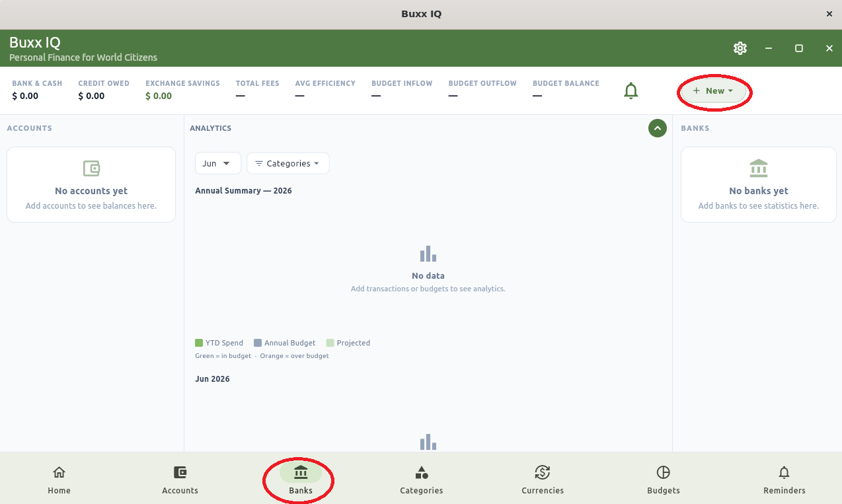Select the Banks building icon
The image size is (842, 504).
tap(301, 472)
